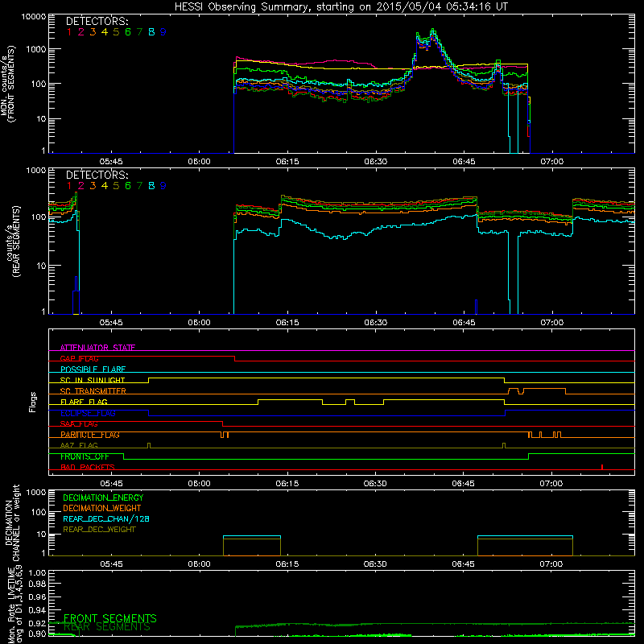644x644 pixels.
Task: Click the 0.94 livetime y-axis value
Action: (37, 610)
